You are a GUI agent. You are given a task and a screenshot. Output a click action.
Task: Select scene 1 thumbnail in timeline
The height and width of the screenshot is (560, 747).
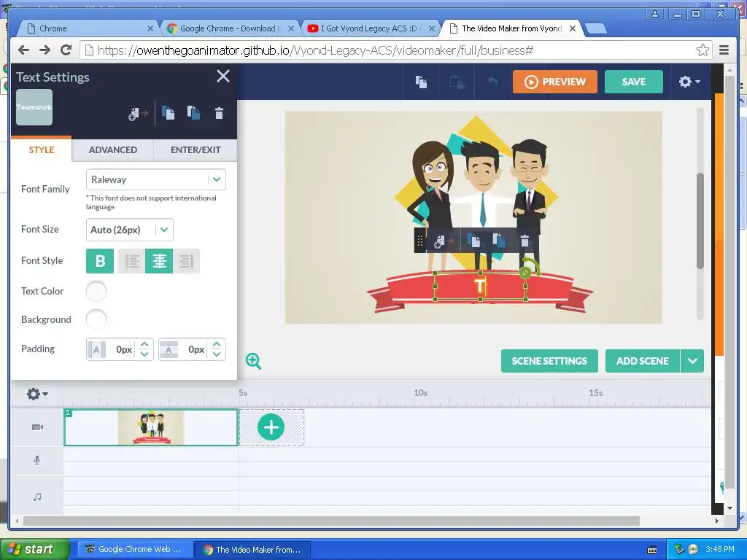(x=150, y=427)
